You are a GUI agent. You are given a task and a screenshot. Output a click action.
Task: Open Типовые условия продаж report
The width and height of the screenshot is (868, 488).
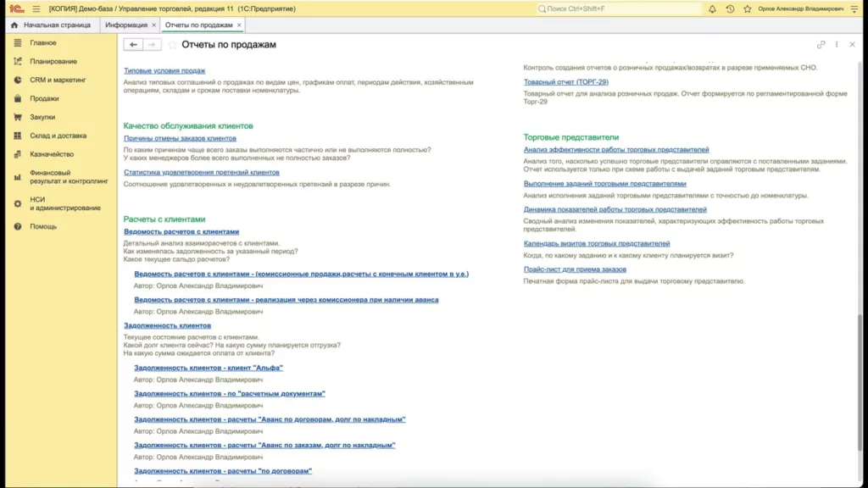pos(164,71)
